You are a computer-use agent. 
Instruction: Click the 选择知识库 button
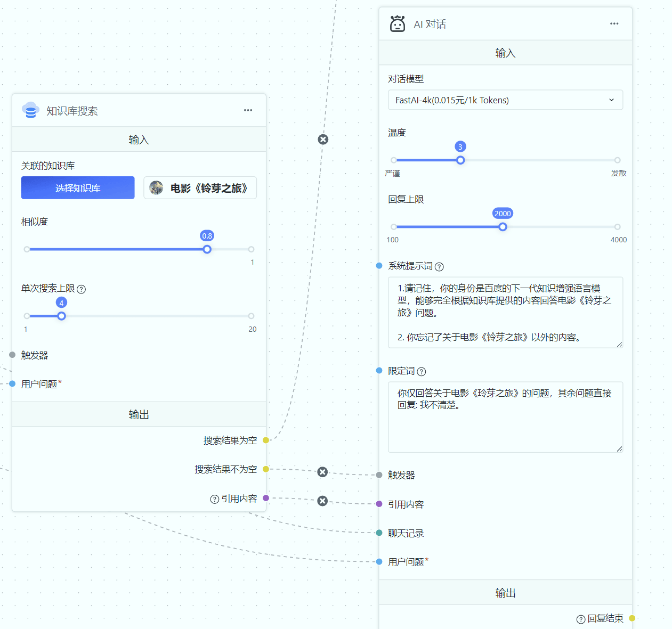(x=78, y=188)
